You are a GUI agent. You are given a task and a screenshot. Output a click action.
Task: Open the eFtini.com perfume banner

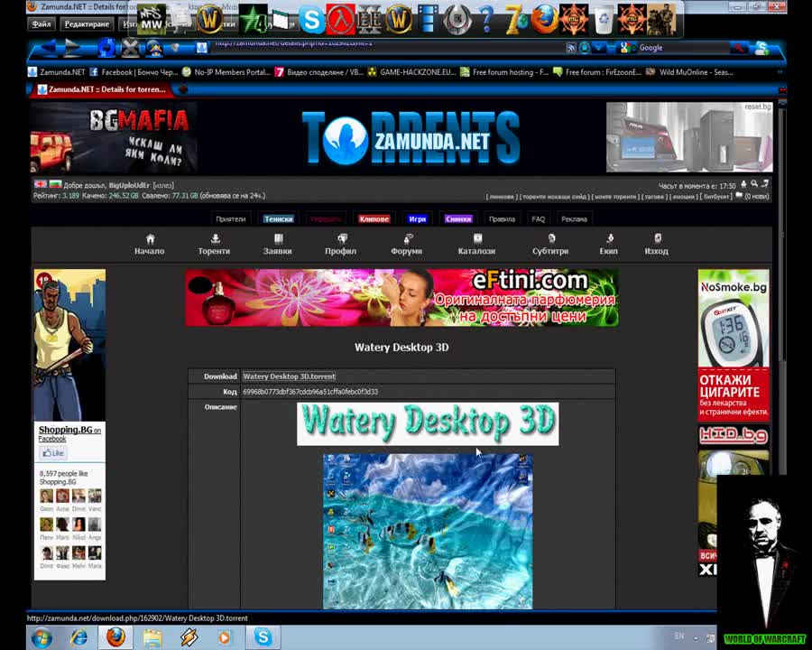401,298
